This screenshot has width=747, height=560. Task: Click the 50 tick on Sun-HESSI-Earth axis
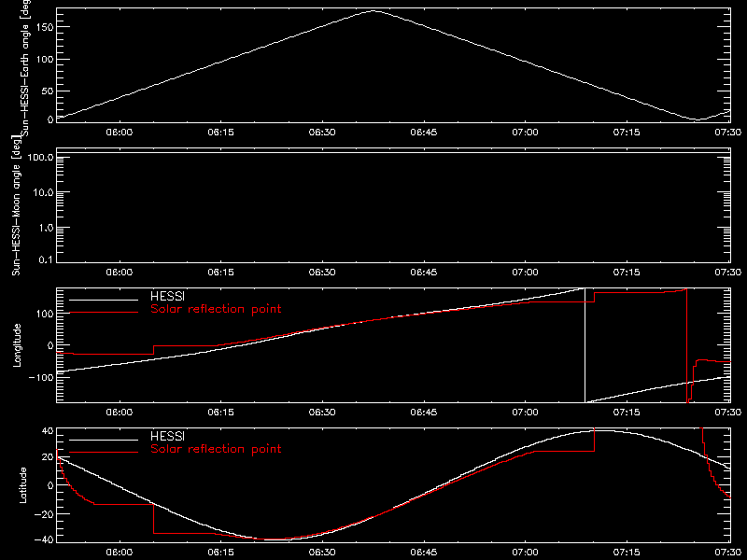point(48,91)
